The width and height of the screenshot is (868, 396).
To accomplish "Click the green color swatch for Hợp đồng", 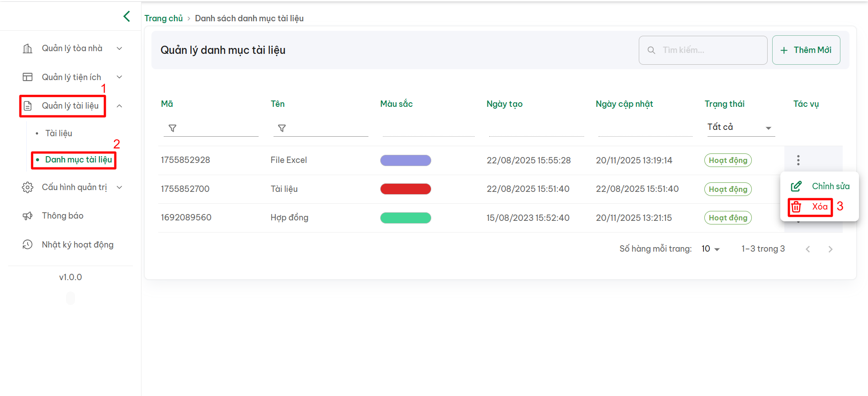I will coord(406,218).
